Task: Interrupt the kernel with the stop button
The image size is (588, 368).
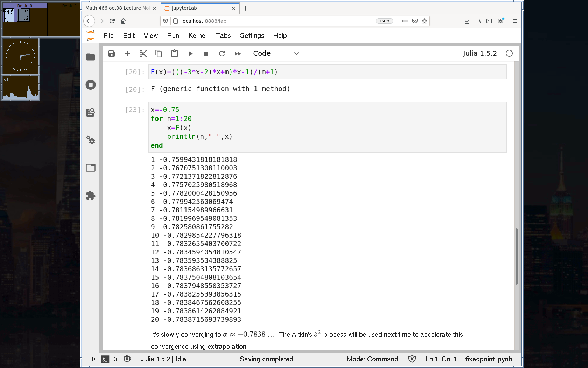Action: 206,54
